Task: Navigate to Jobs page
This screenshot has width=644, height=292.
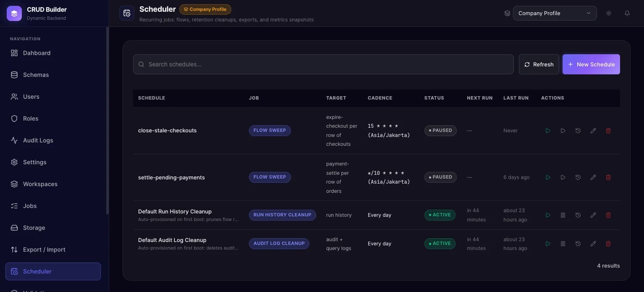Action: pos(53,206)
